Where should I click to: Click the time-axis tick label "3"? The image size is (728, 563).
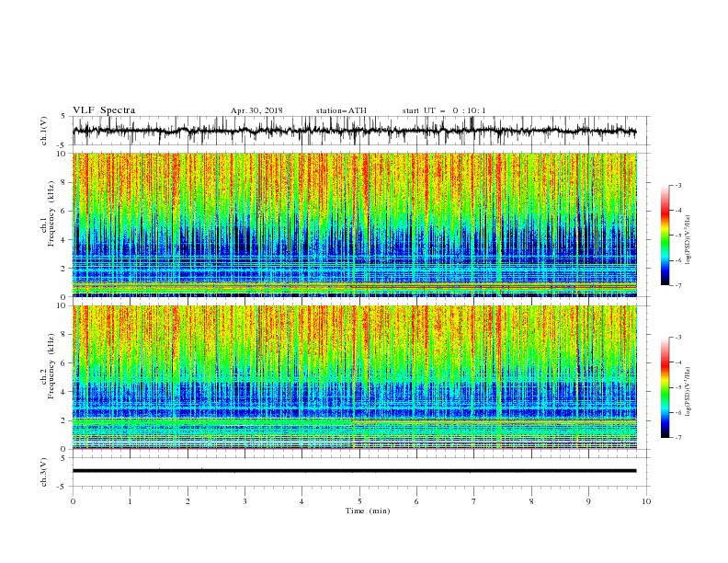point(245,501)
